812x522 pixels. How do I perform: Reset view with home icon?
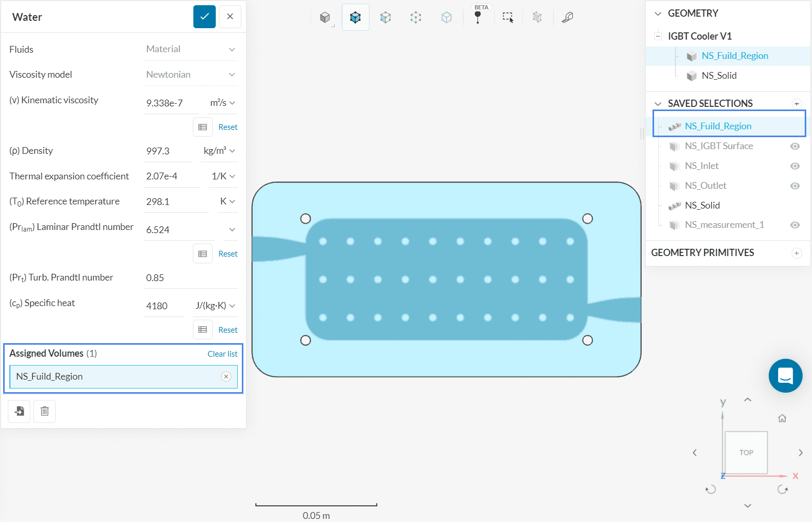[782, 418]
